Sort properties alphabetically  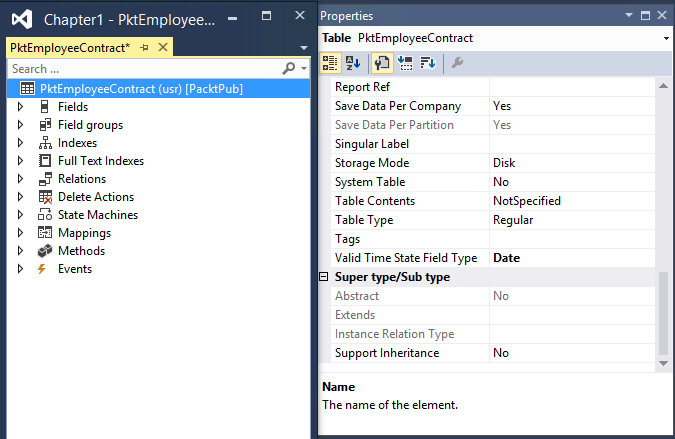[x=353, y=63]
